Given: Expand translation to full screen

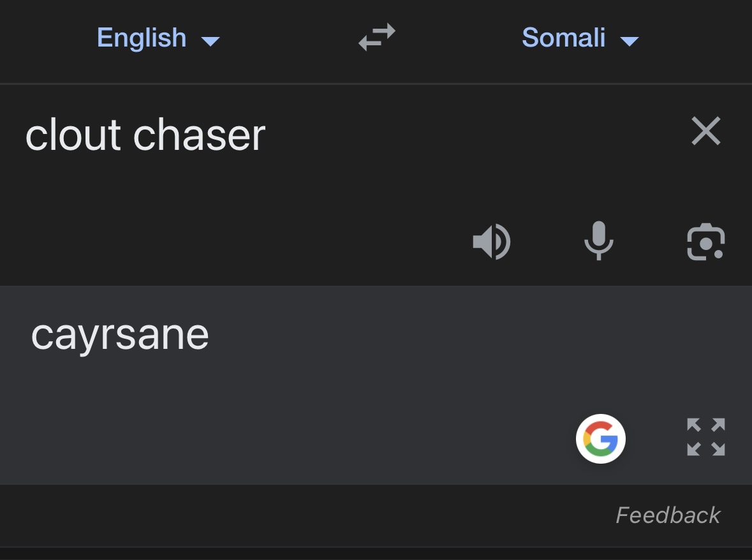Looking at the screenshot, I should point(705,437).
